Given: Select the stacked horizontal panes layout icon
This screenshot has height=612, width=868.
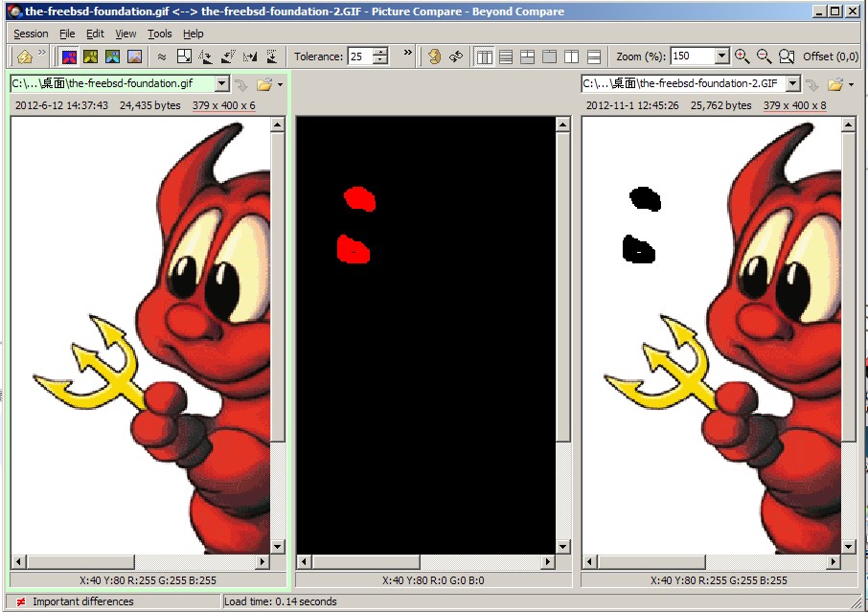Looking at the screenshot, I should pyautogui.click(x=506, y=57).
